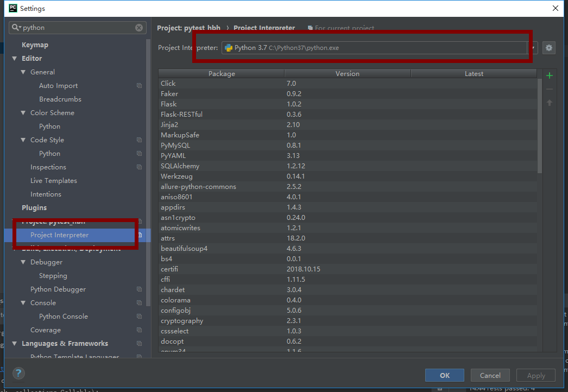Open Python Debugger settings
Image resolution: width=568 pixels, height=392 pixels.
tap(58, 289)
